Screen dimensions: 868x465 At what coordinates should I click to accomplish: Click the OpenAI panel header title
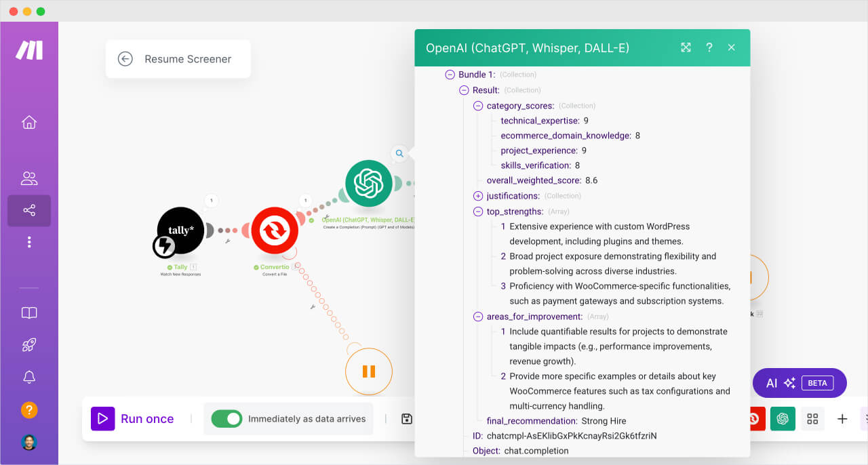(528, 47)
